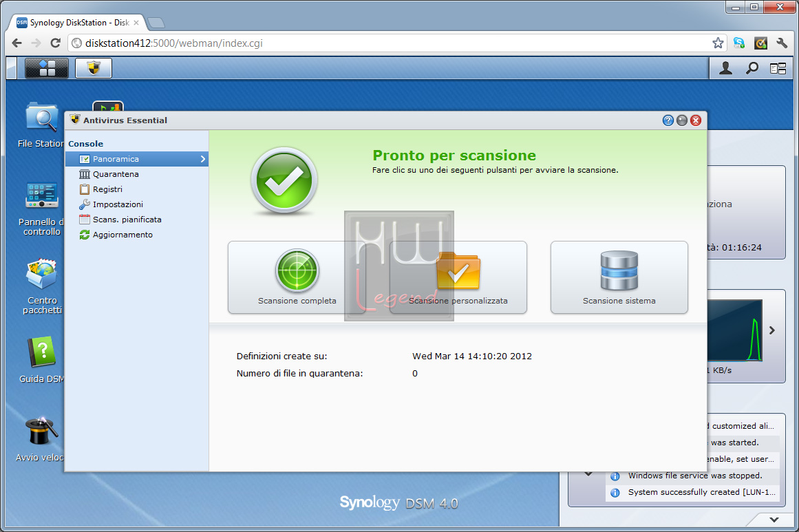Close the Synology DiskStation browser tab
The height and width of the screenshot is (532, 799).
tap(136, 23)
